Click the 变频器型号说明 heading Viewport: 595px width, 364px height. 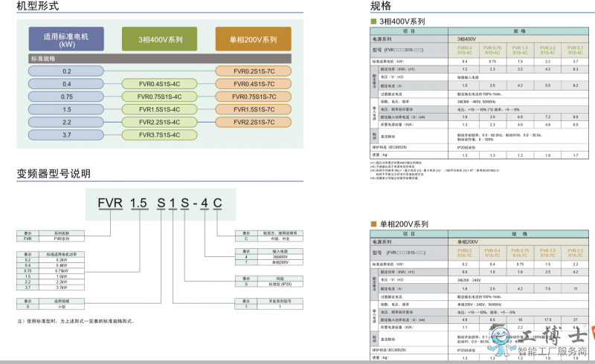tap(54, 174)
